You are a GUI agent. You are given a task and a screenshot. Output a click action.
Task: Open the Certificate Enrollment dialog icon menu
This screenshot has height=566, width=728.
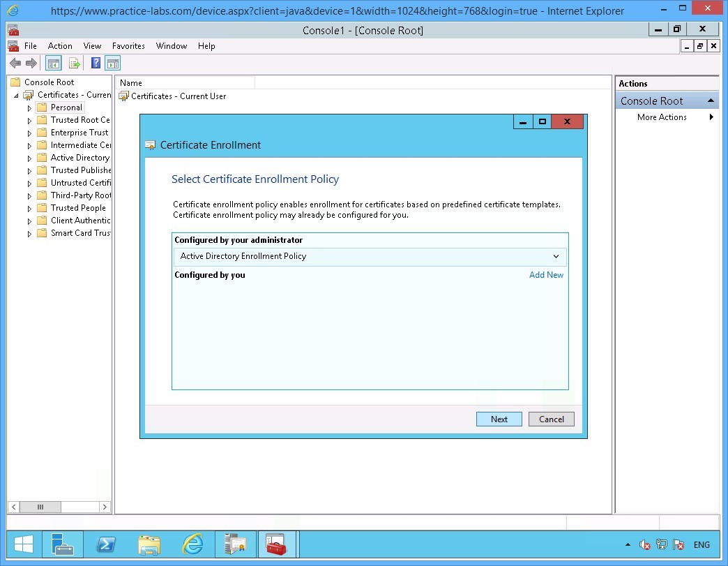click(150, 145)
